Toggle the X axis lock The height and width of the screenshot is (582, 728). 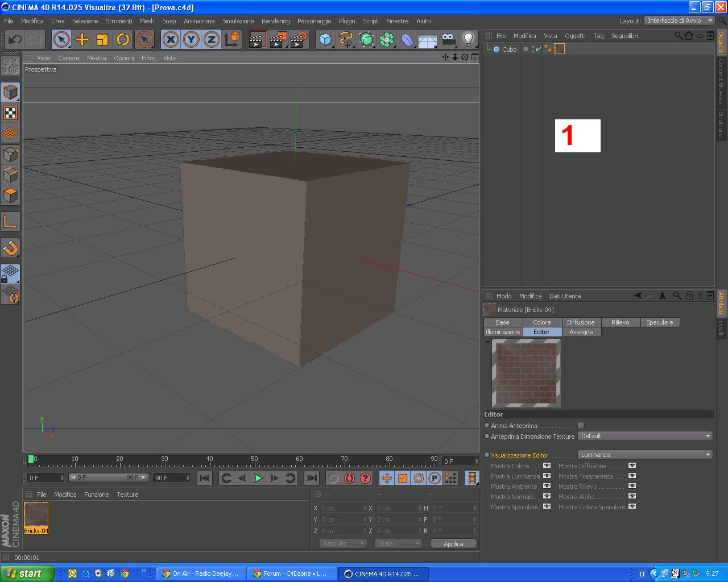click(x=171, y=39)
